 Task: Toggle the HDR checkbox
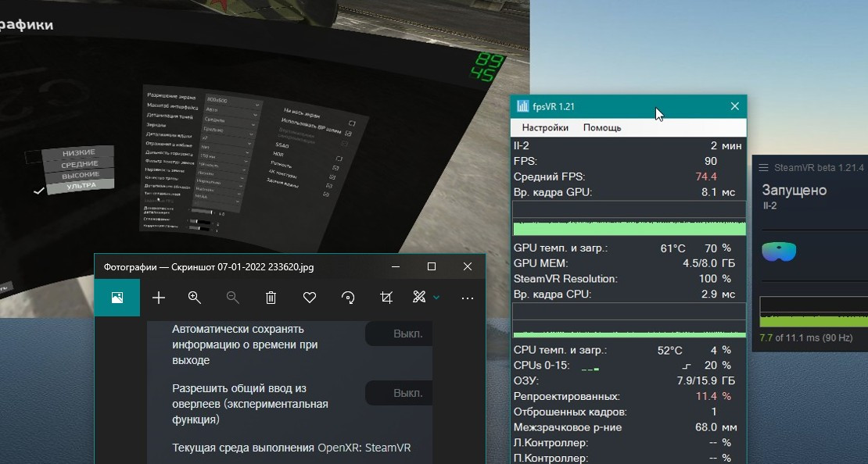[335, 168]
